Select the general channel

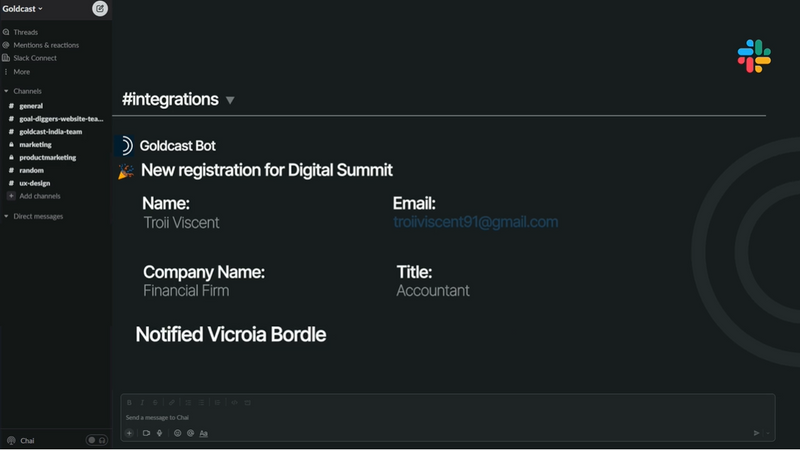[31, 106]
